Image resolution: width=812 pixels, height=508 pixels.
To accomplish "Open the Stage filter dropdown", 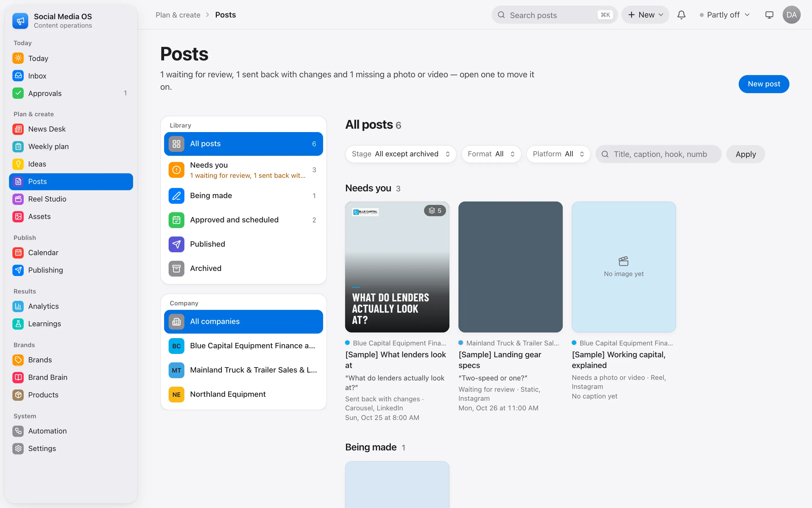I will [x=401, y=154].
